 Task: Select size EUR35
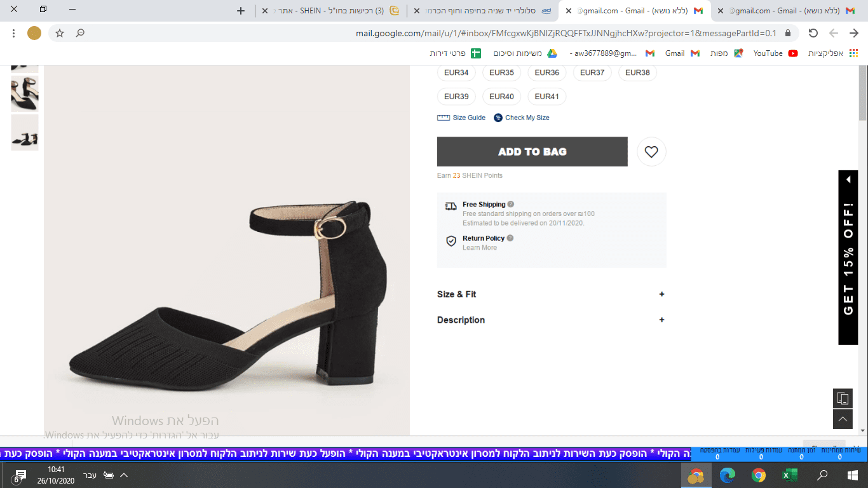pyautogui.click(x=501, y=72)
